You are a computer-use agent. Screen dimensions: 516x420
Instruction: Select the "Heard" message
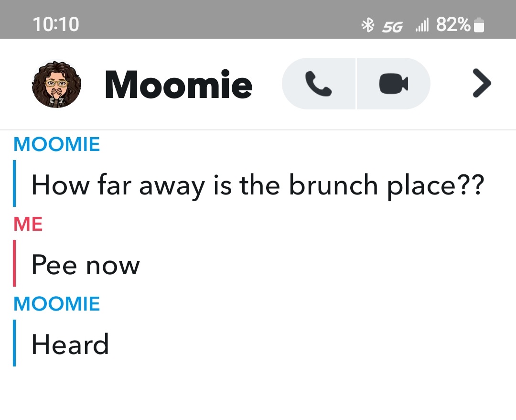tap(70, 344)
